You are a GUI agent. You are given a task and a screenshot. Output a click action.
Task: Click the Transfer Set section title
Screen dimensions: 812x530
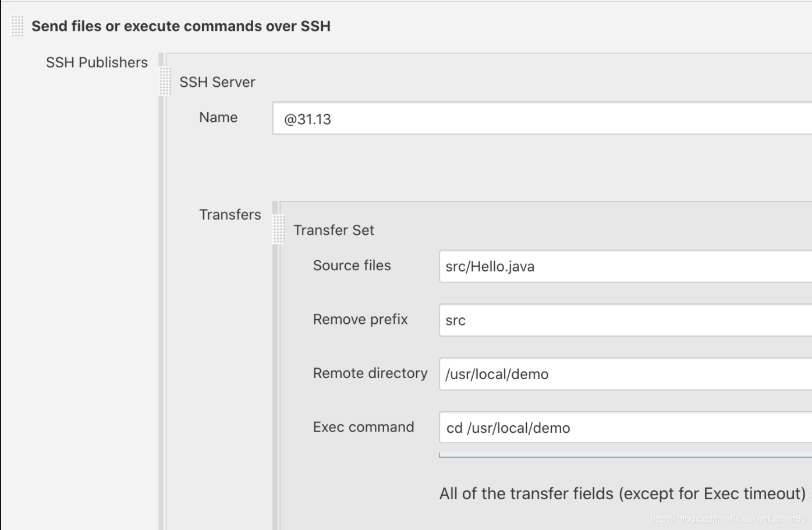[334, 230]
